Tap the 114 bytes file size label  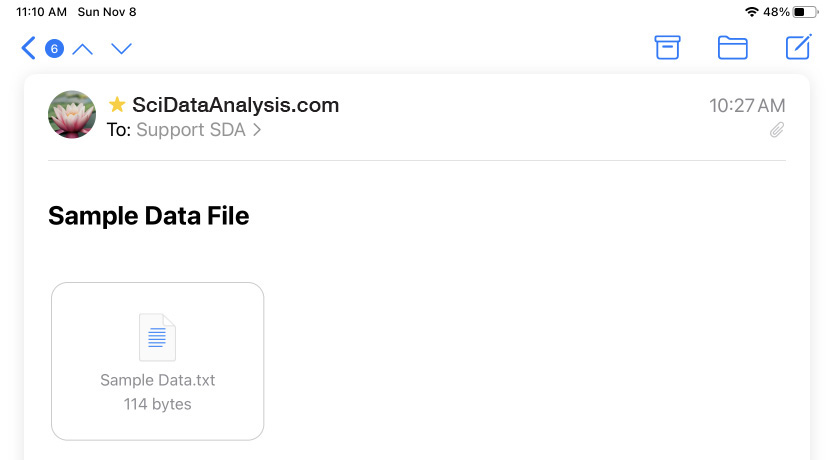click(157, 404)
